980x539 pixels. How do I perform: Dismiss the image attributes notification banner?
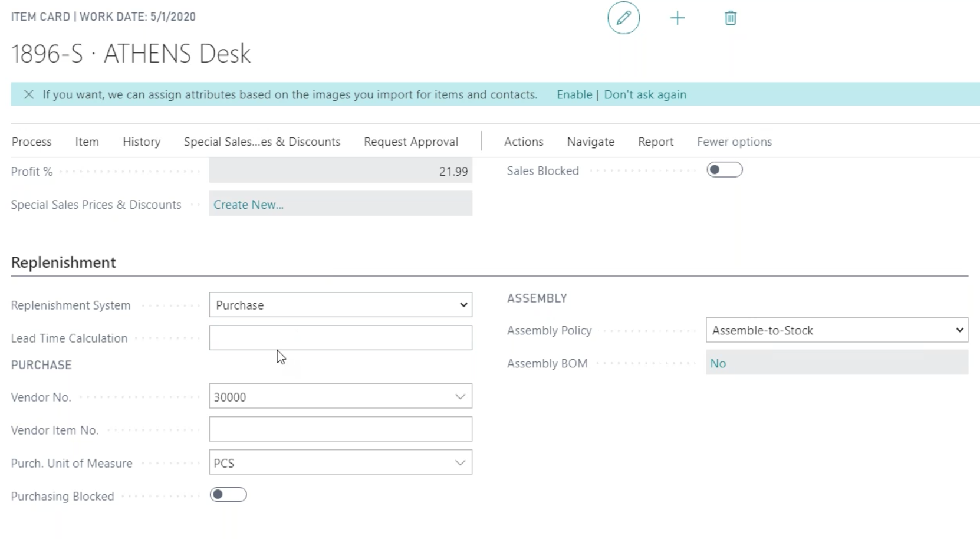pos(29,94)
